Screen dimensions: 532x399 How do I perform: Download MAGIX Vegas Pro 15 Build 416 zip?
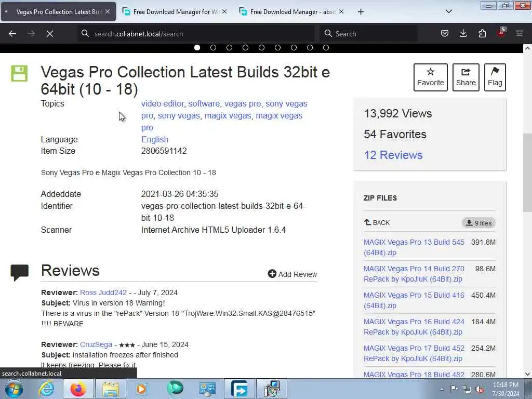coord(414,300)
